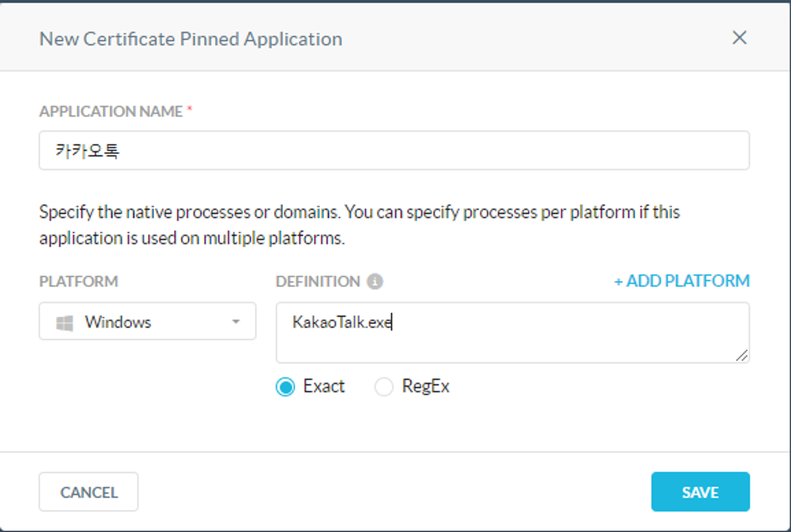This screenshot has height=532, width=791.
Task: Select the Exact radio button
Action: click(285, 386)
